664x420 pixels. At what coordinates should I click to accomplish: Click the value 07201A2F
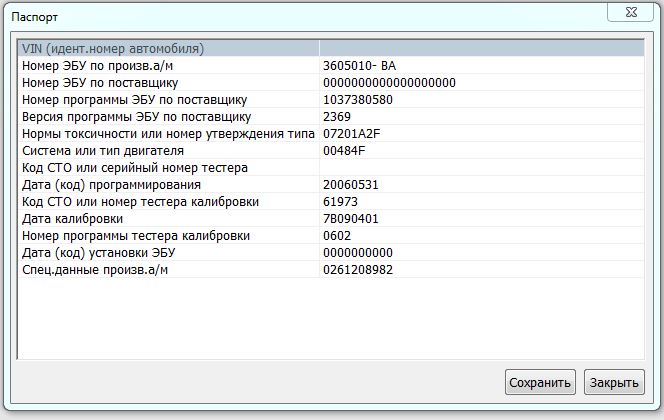click(x=352, y=134)
